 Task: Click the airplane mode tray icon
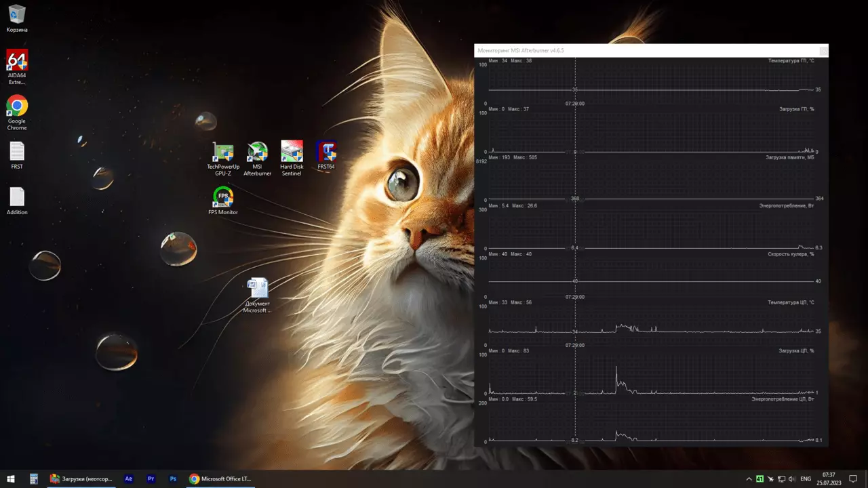click(x=770, y=479)
